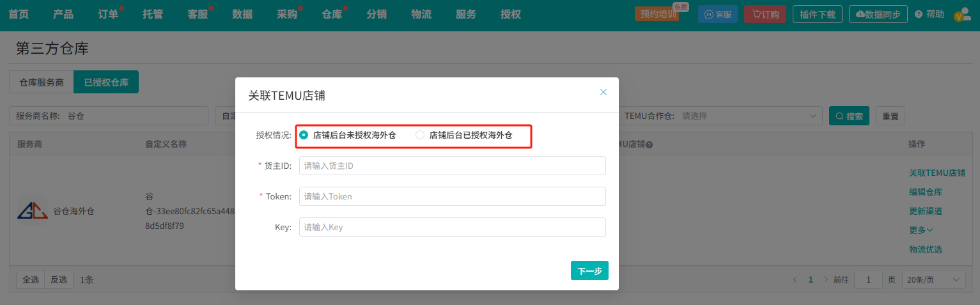
Task: Click the Token input field
Action: [452, 196]
